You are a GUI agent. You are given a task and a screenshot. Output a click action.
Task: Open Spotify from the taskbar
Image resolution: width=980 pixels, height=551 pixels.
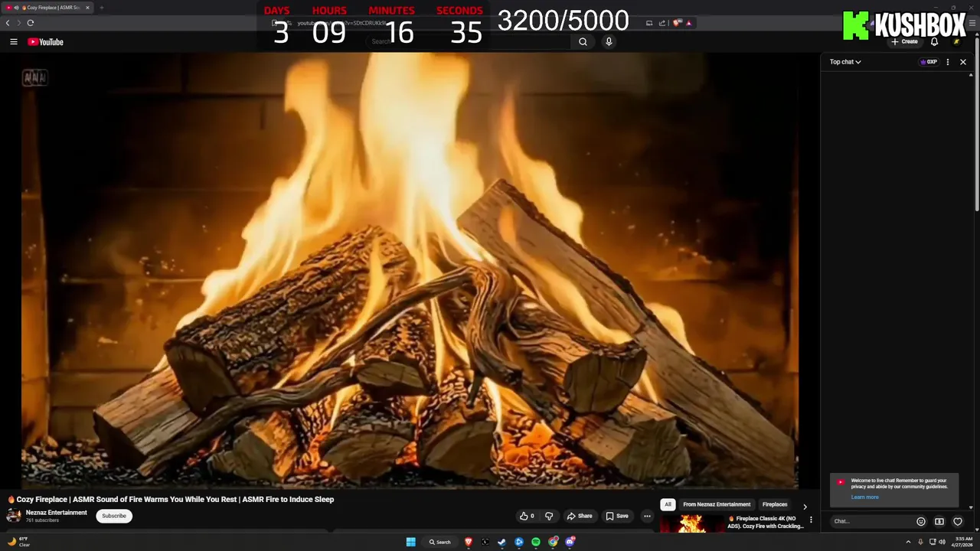click(x=536, y=542)
